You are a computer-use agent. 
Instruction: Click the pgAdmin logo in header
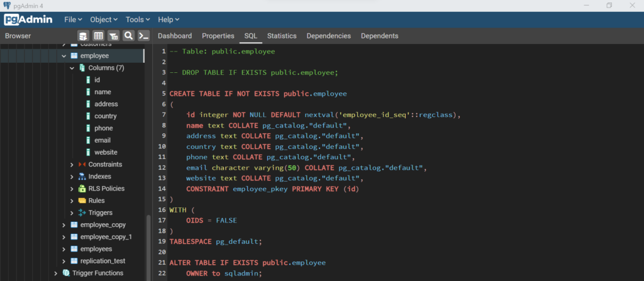tap(28, 19)
